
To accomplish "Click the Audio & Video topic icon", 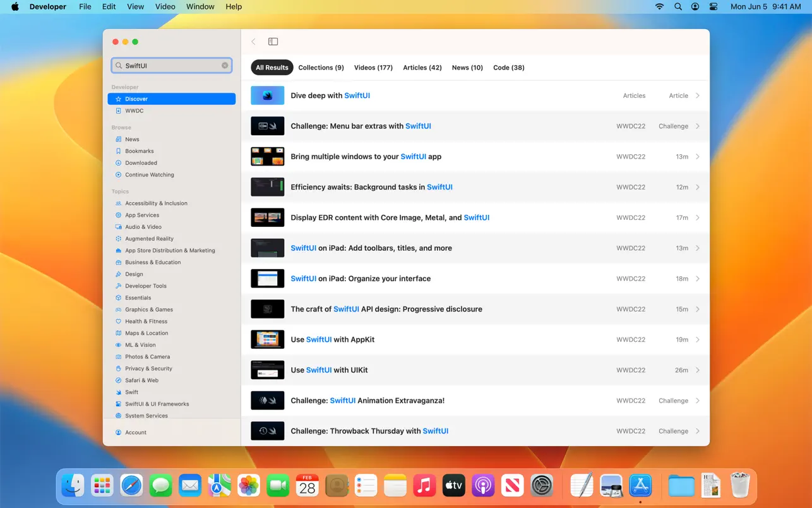I will click(118, 227).
